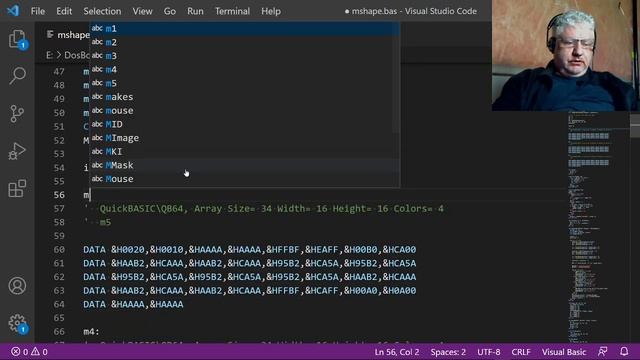Open the Terminal menu
Screen dimensions: 640x360
(x=232, y=11)
